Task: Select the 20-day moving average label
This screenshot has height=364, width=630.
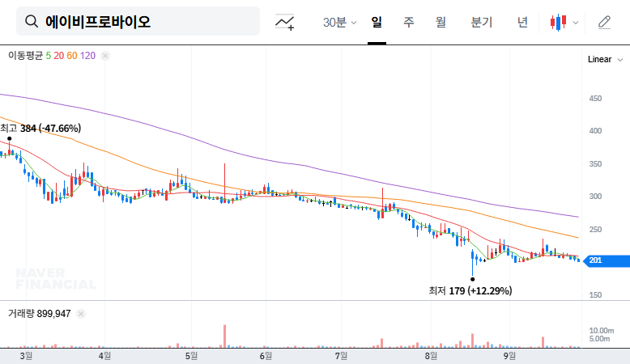Action: [58, 56]
